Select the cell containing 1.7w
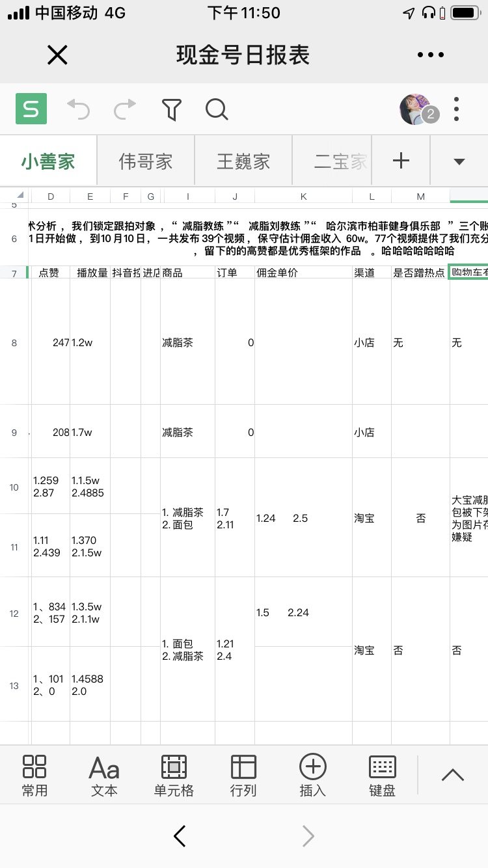This screenshot has width=488, height=868. tap(90, 432)
